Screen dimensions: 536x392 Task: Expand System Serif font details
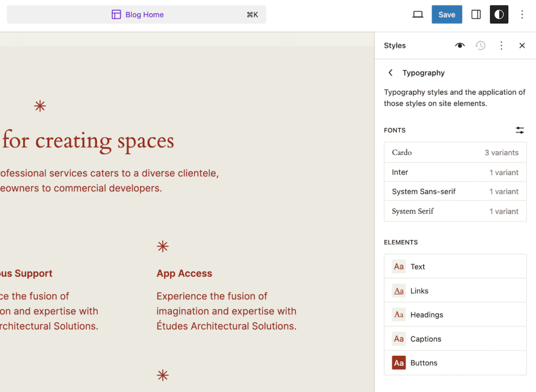(455, 211)
